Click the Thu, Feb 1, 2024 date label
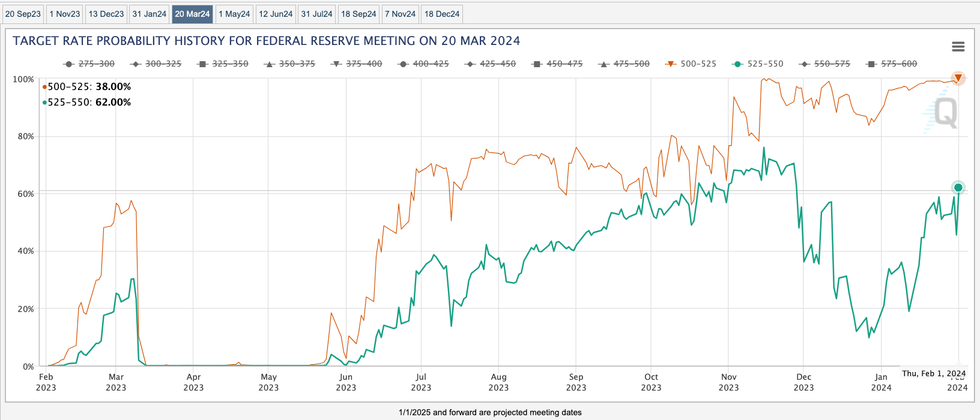980x420 pixels. [934, 373]
